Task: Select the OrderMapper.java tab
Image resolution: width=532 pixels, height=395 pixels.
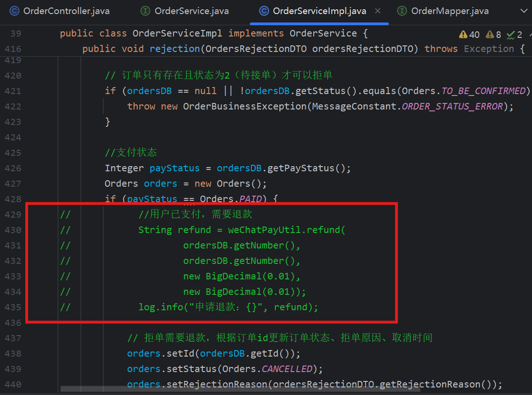Action: [449, 11]
